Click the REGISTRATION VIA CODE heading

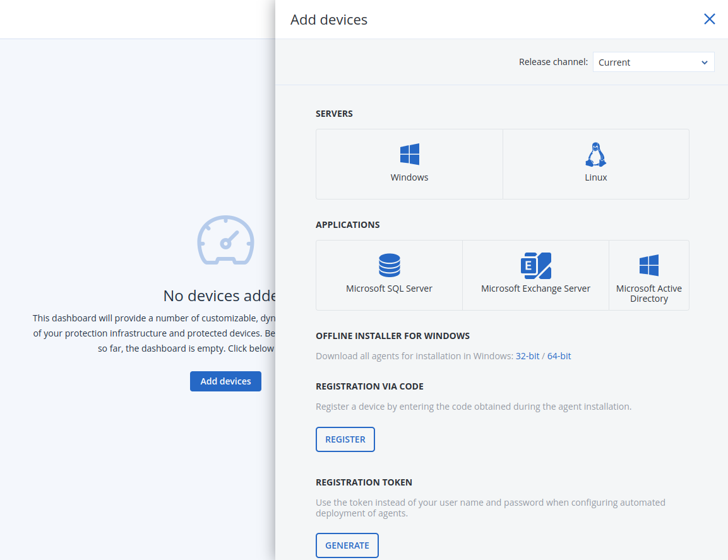point(369,386)
